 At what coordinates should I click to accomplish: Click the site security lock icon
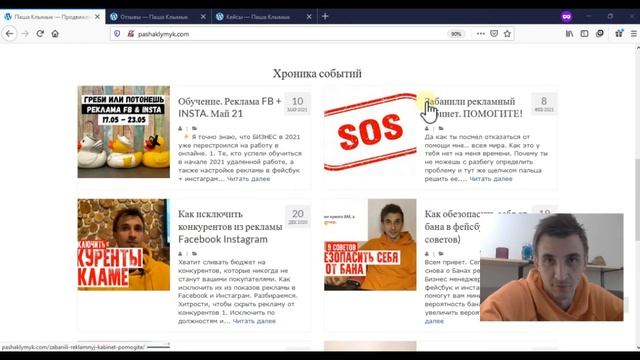131,34
